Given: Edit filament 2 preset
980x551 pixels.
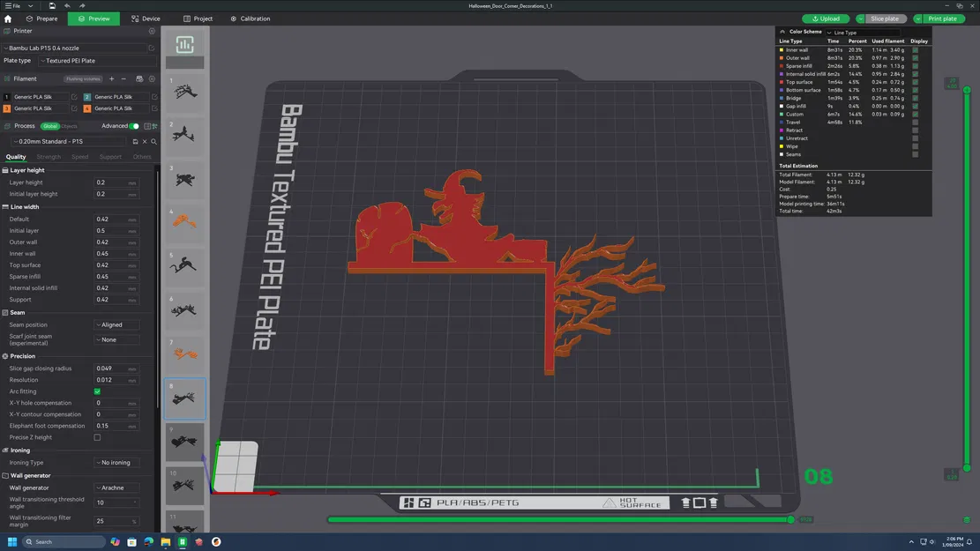Looking at the screenshot, I should [x=154, y=97].
